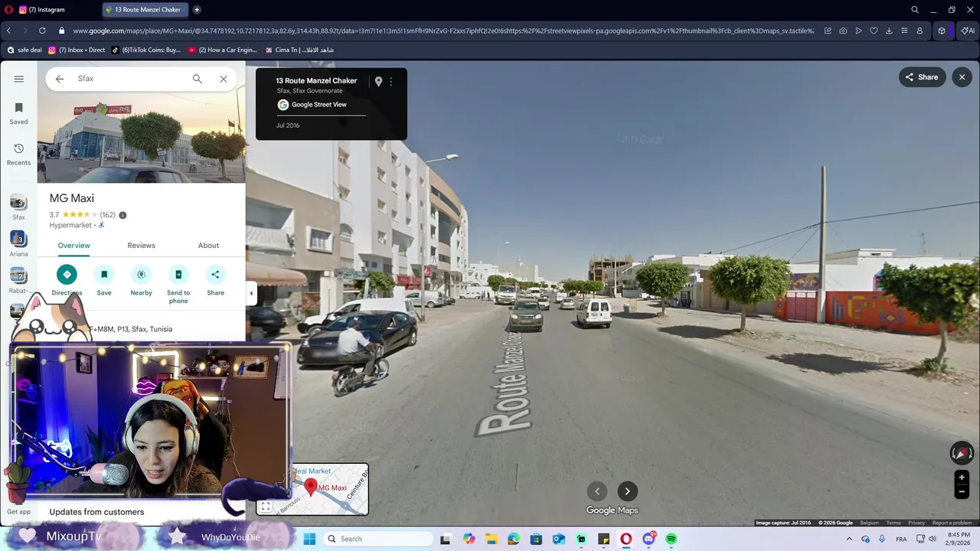Switch to the About tab
Image resolution: width=980 pixels, height=551 pixels.
[208, 246]
